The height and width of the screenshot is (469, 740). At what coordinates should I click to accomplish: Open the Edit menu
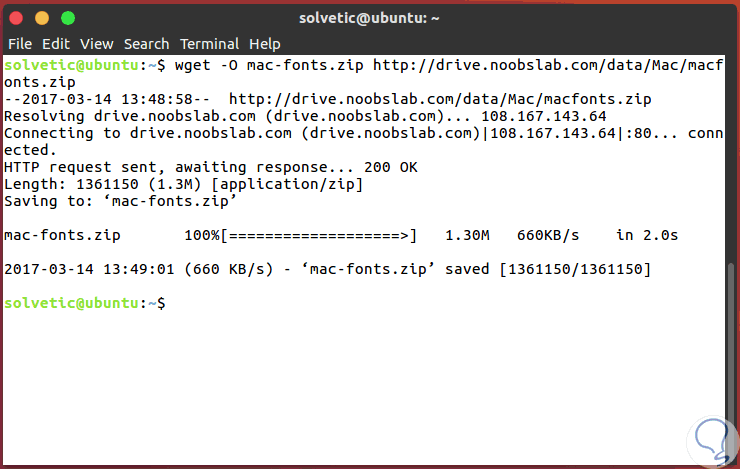click(56, 44)
